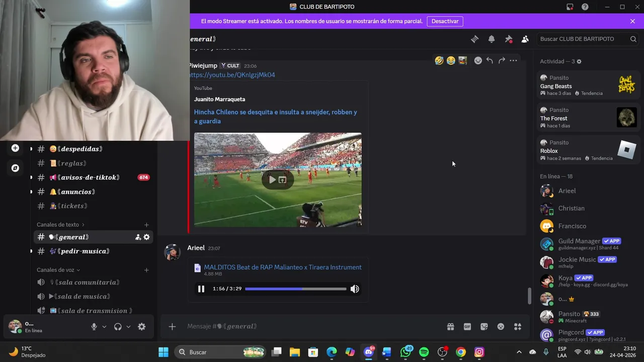
Task: Expand headphones output options arrow
Action: tap(128, 327)
